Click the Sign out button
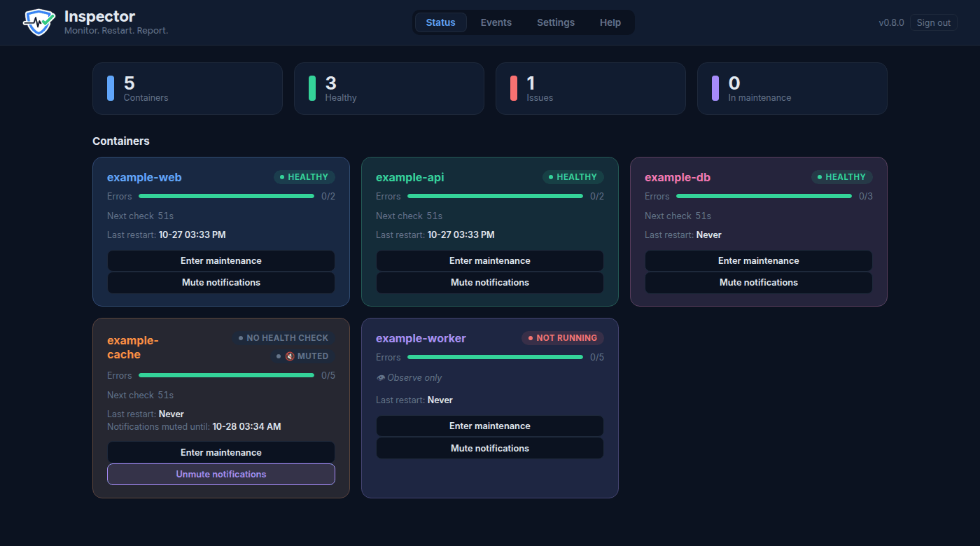The image size is (980, 546). tap(934, 22)
